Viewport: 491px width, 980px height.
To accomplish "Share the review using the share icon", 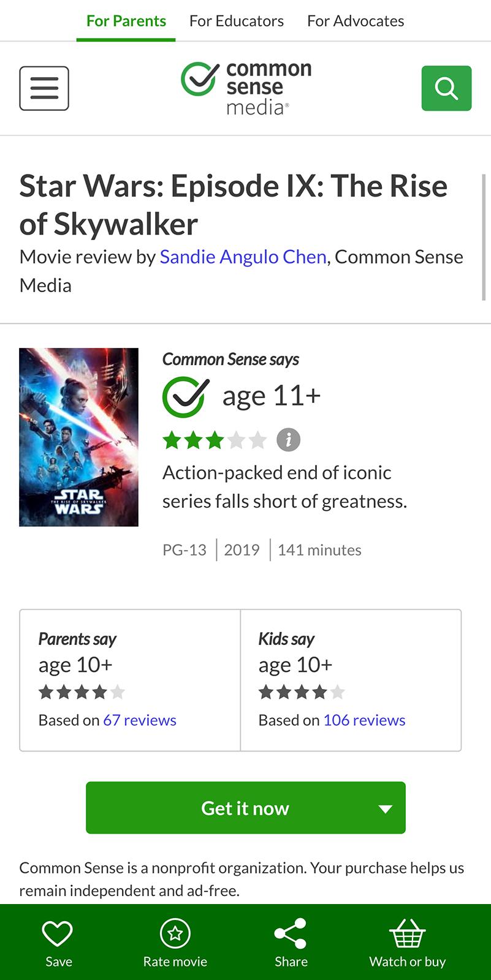I will 291,933.
